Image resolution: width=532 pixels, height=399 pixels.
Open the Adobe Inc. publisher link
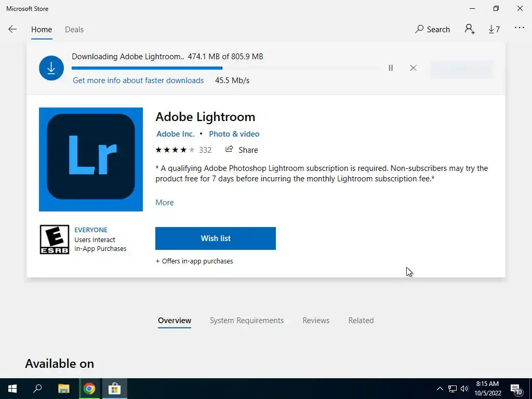pyautogui.click(x=176, y=134)
